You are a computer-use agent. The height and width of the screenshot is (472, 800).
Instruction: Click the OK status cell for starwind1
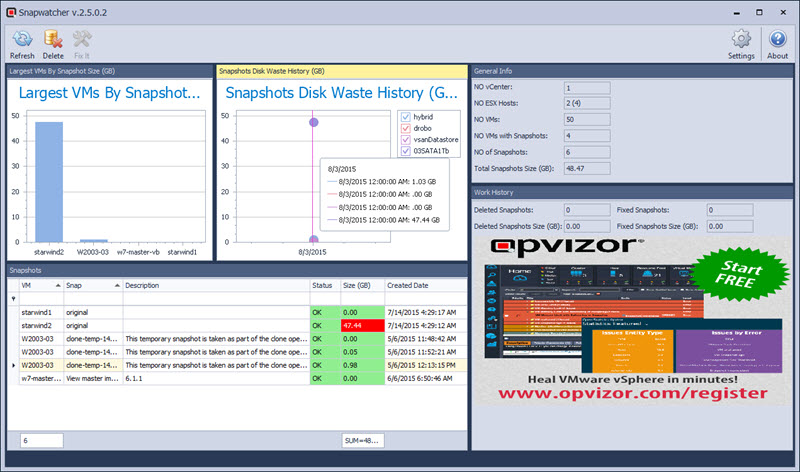click(x=325, y=312)
